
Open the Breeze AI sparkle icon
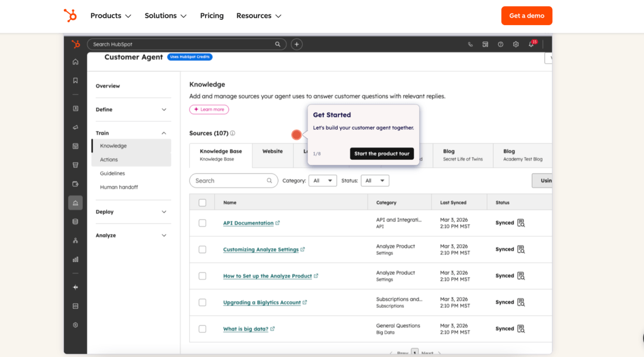pyautogui.click(x=75, y=287)
